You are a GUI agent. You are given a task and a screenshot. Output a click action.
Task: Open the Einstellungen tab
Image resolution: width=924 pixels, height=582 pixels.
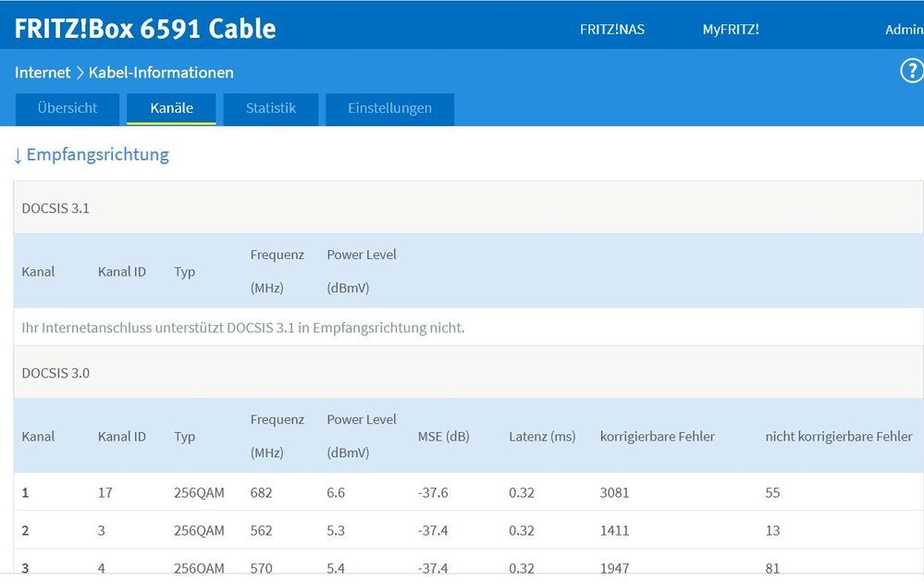point(389,108)
